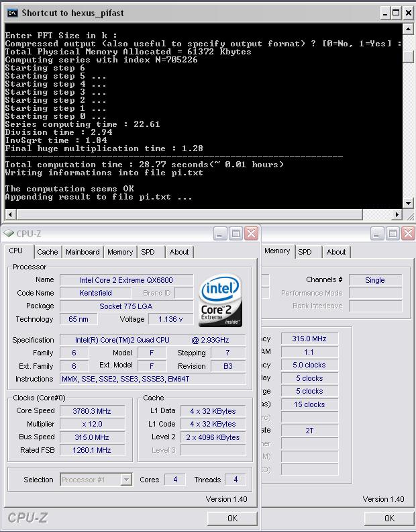Close the second CPU-Z Memory window
The height and width of the screenshot is (532, 416).
point(408,234)
